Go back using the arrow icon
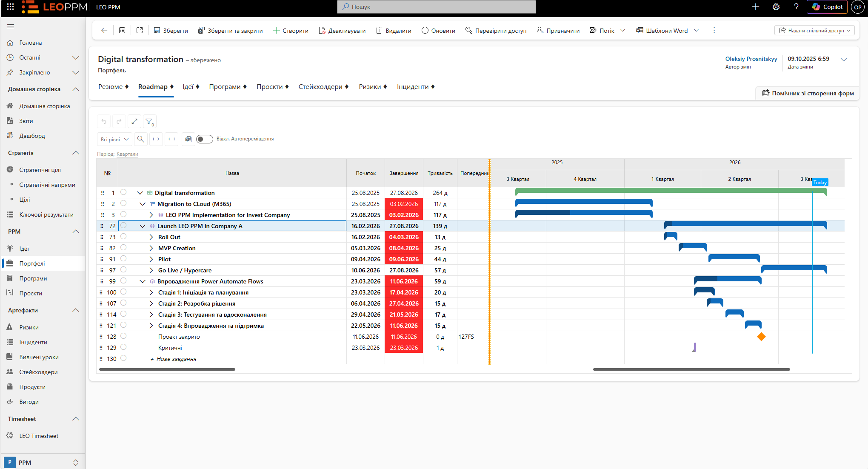This screenshot has width=868, height=469. (x=104, y=31)
